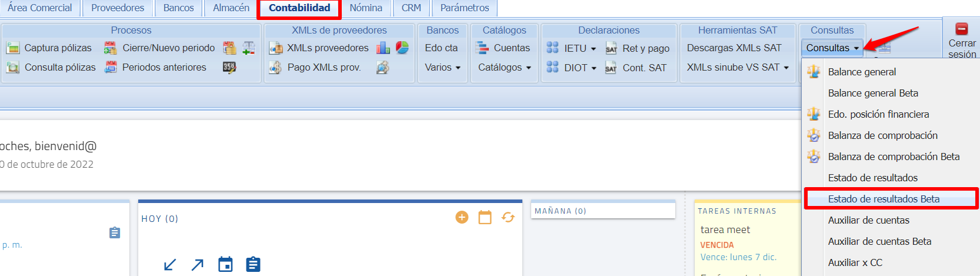Expand the IETU dropdown
Screen dimensions: 980x276
tap(594, 49)
